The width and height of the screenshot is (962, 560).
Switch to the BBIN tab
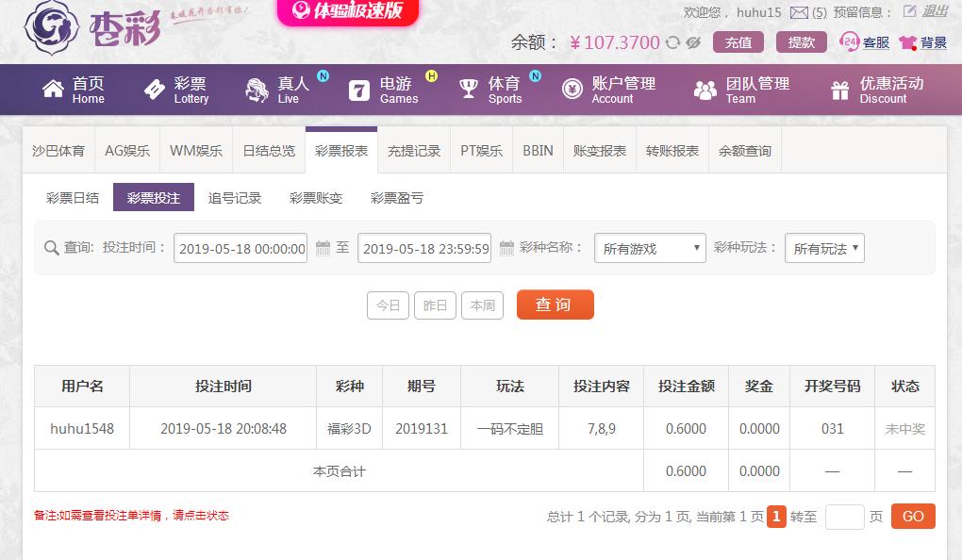(x=538, y=150)
